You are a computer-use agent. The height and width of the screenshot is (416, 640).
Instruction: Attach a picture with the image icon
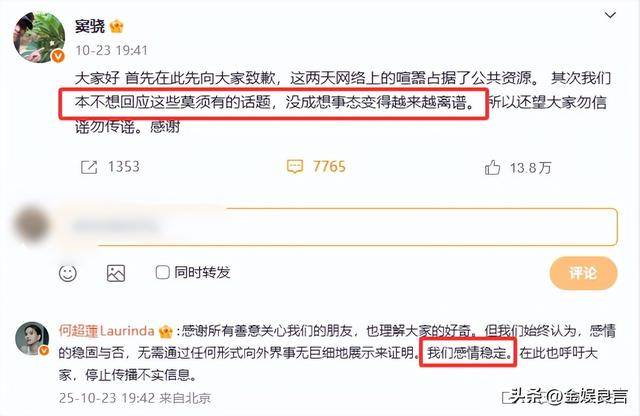click(x=116, y=273)
